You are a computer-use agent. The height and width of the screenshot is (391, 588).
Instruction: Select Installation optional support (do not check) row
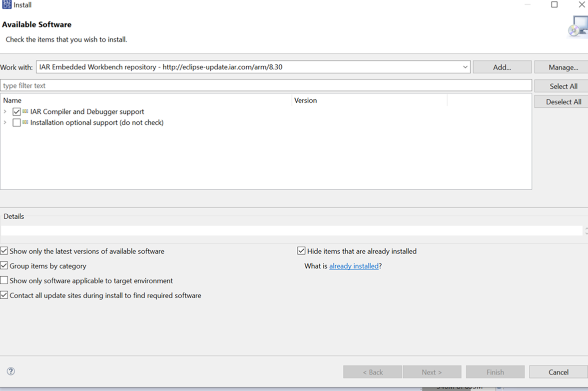coord(97,122)
